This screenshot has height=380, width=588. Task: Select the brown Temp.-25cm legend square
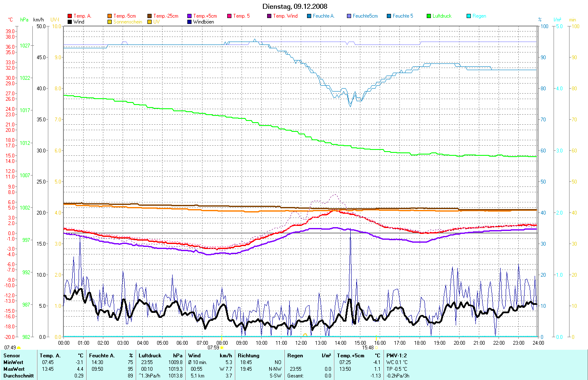click(150, 16)
